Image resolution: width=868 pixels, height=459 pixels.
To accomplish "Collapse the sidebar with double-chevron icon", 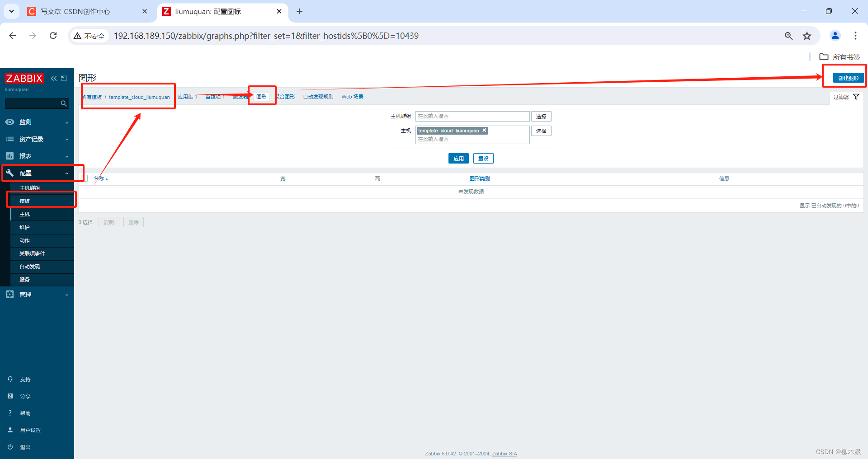I will 54,78.
